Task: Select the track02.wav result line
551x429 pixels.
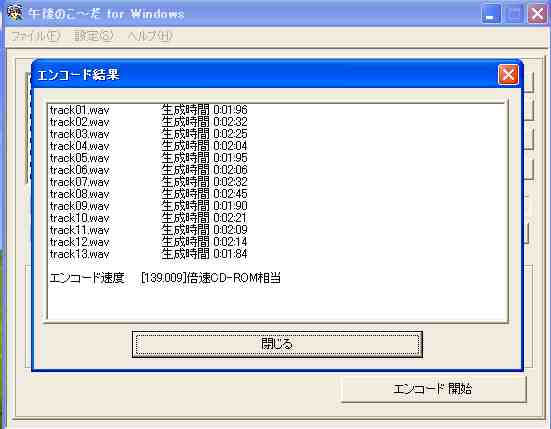Action: [148, 122]
